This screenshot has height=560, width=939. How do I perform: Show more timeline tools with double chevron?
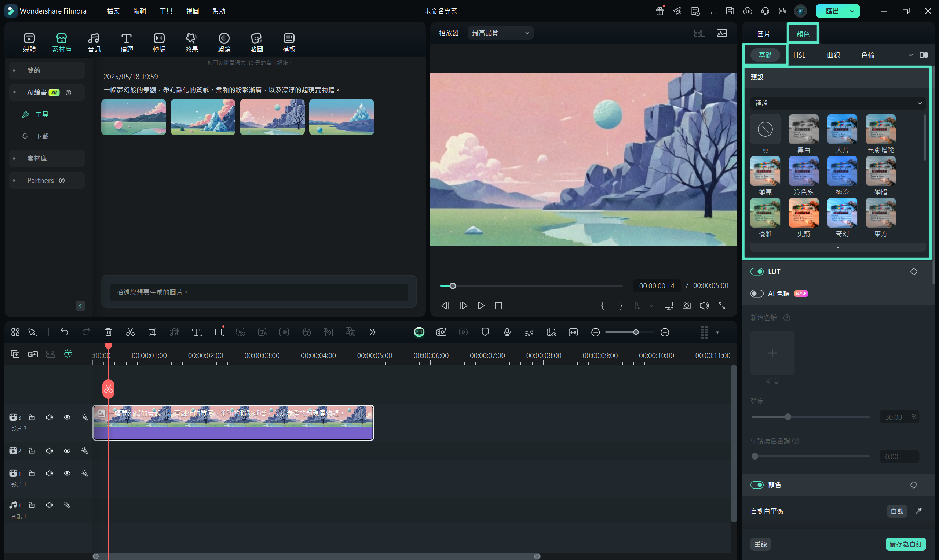click(x=373, y=332)
